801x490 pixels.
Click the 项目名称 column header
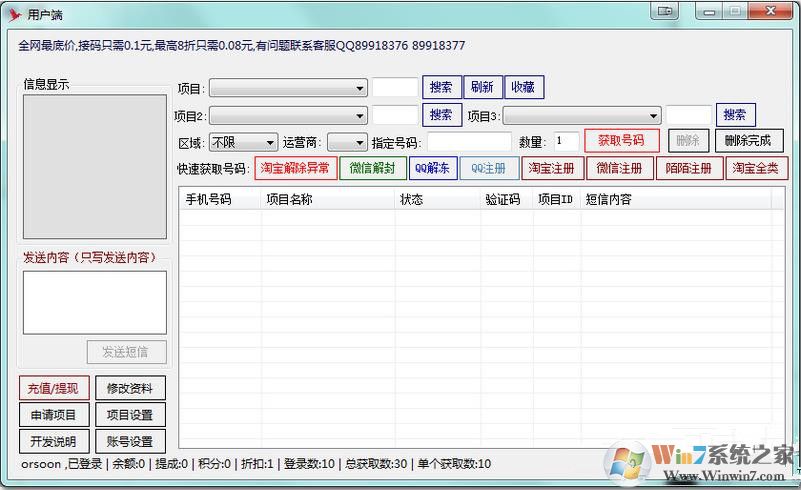coord(328,199)
